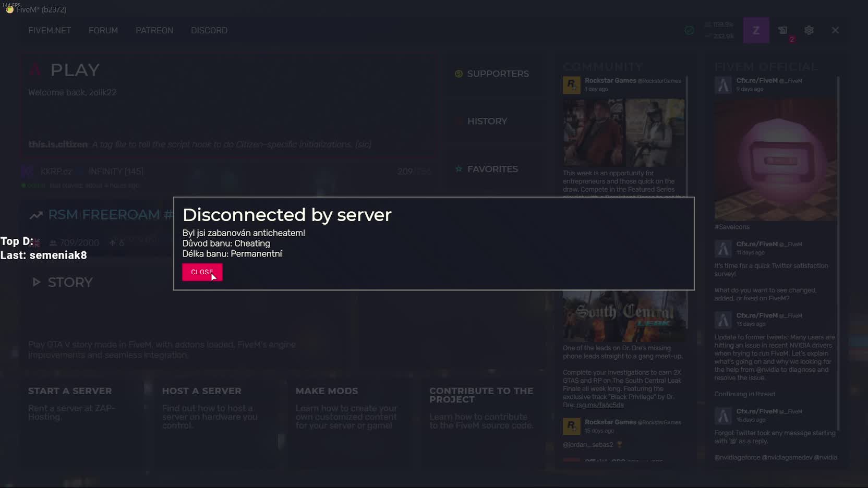Viewport: 868px width, 488px height.
Task: Open the notifications icon with badge 2
Action: pyautogui.click(x=783, y=30)
